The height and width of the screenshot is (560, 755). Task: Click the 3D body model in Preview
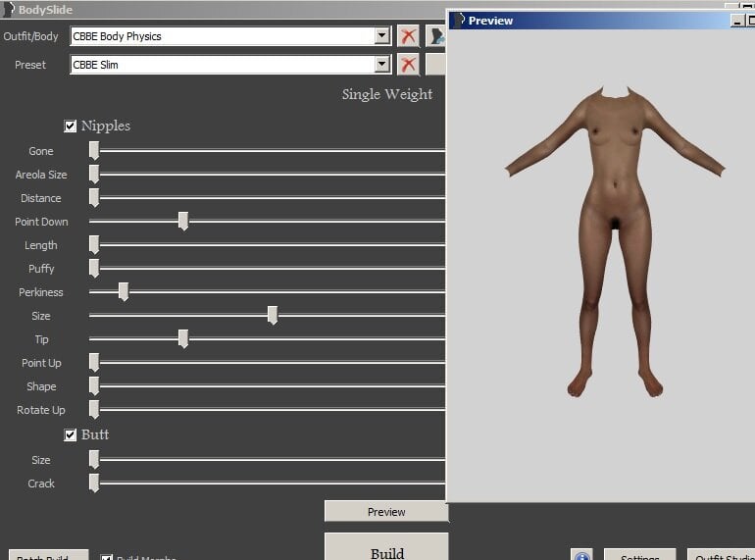click(615, 240)
